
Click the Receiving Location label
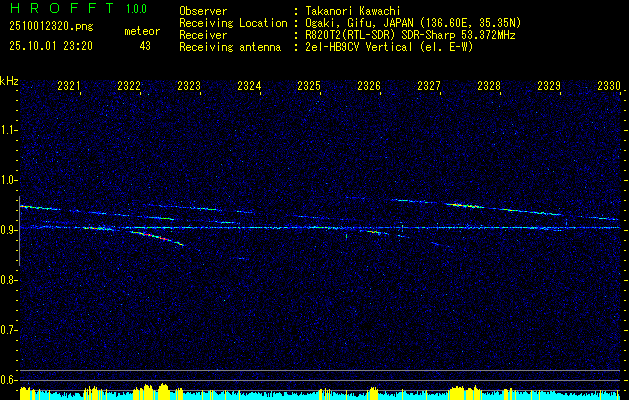click(233, 23)
